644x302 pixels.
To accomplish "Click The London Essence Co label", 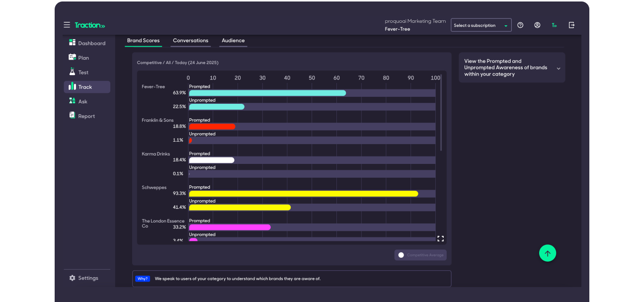I will point(163,224).
